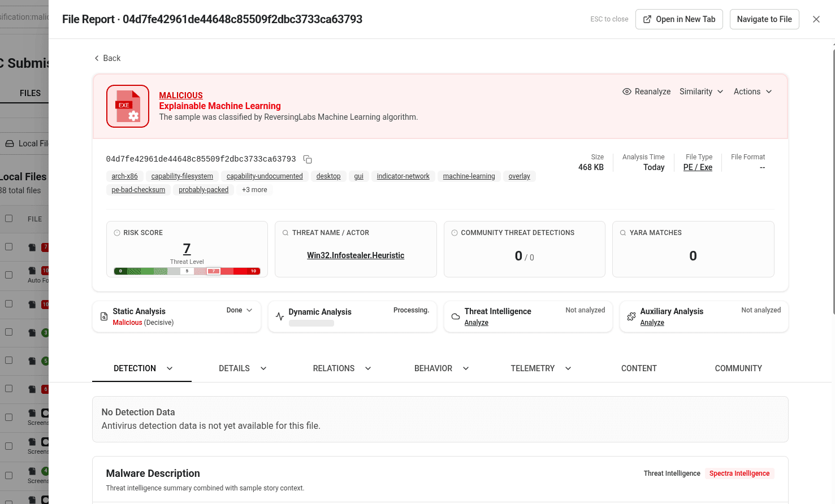Click the threat level color scale bar
Image resolution: width=835 pixels, height=504 pixels.
[187, 271]
